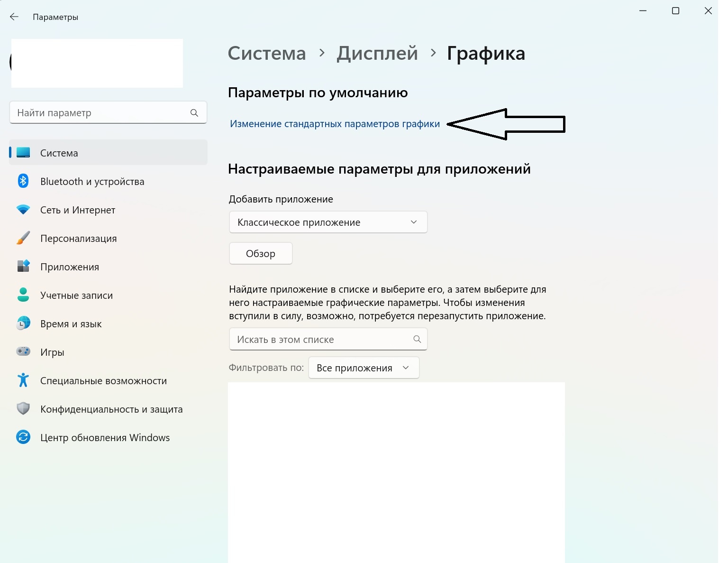Maximize the Параметры window
The width and height of the screenshot is (728, 563).
pos(675,10)
